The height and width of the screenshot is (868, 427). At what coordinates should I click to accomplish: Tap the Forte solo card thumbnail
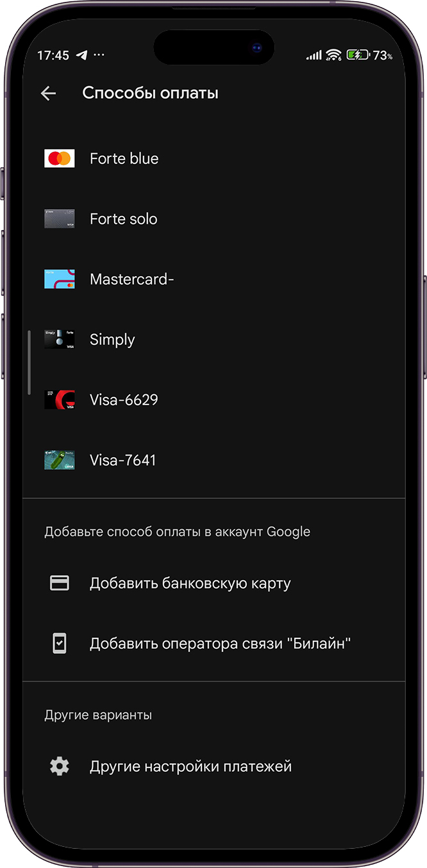[x=60, y=219]
